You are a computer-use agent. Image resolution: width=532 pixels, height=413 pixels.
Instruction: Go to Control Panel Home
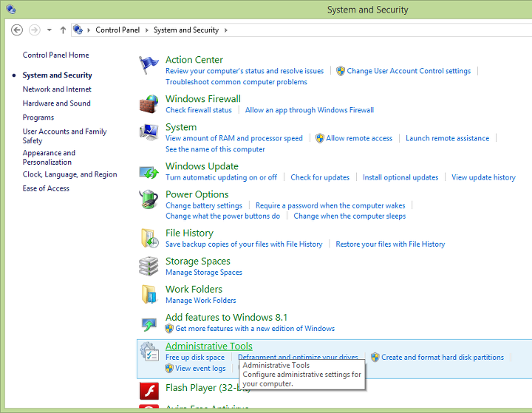pyautogui.click(x=55, y=55)
